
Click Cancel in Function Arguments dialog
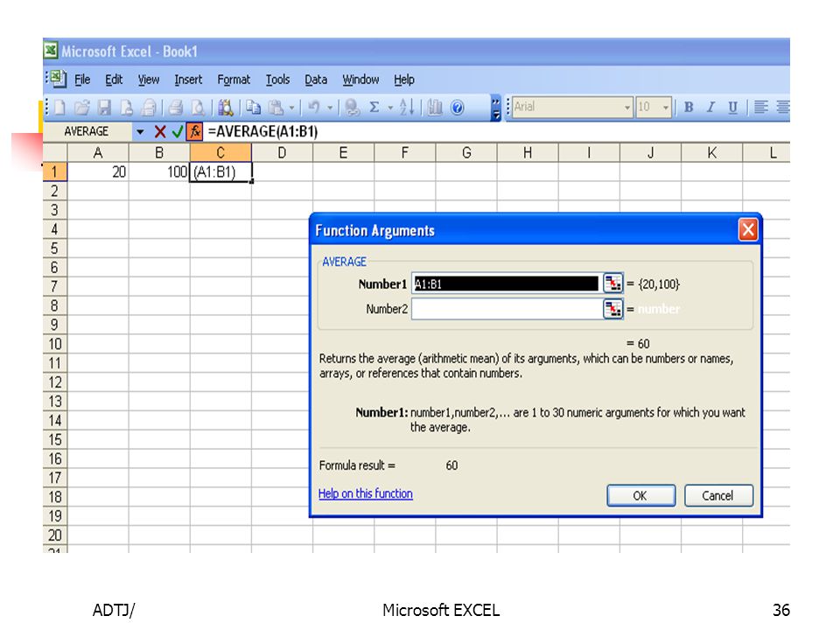(x=718, y=495)
